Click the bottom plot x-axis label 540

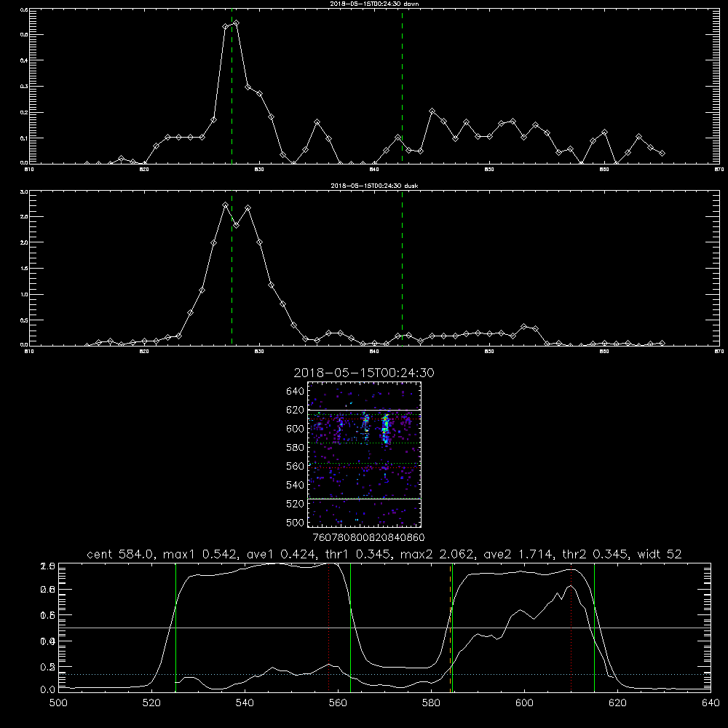(245, 703)
